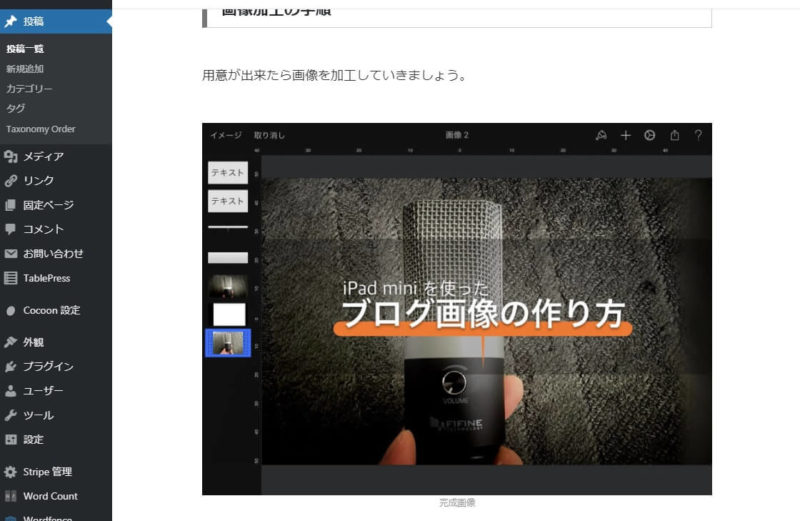Click the ブログ画像の作り方 title text in image
This screenshot has height=521, width=800.
pos(483,313)
